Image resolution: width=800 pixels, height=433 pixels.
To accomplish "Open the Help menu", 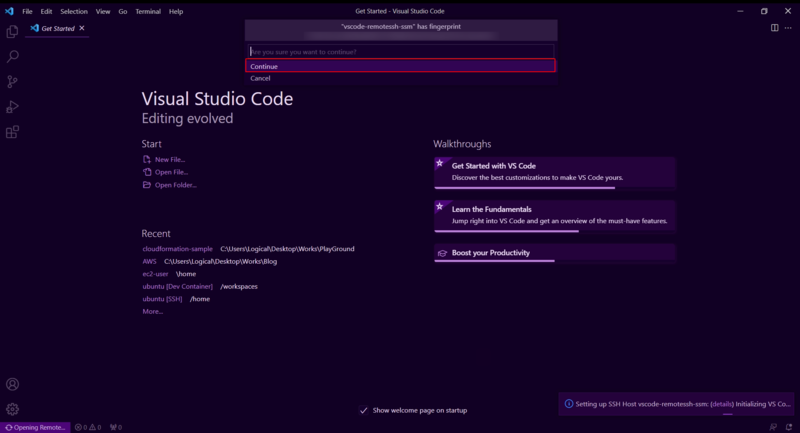I will [176, 11].
